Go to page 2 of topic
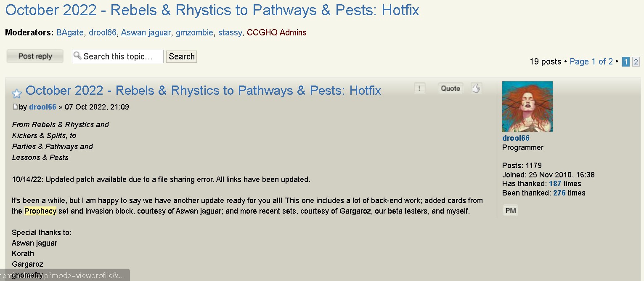This screenshot has height=281, width=644. coord(636,62)
